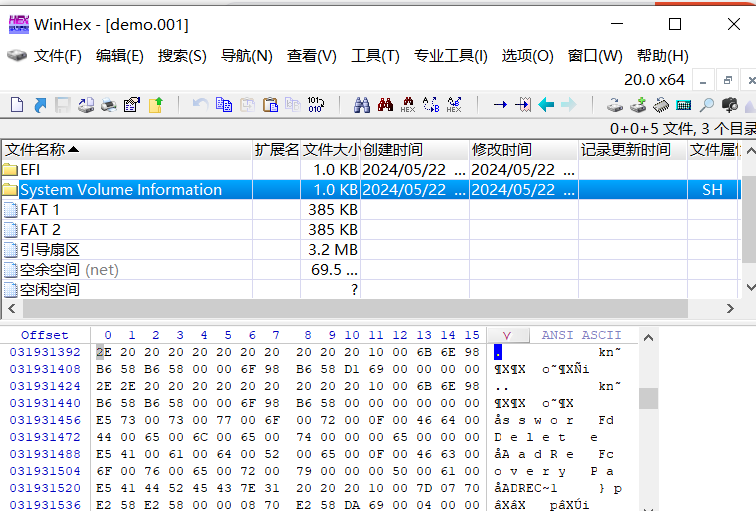Select the System Volume Information folder

370,189
